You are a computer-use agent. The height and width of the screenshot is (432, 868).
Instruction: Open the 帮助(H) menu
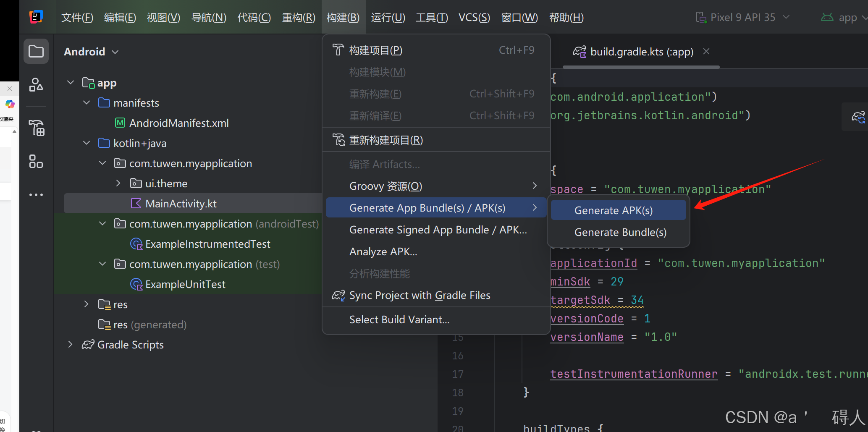tap(566, 17)
